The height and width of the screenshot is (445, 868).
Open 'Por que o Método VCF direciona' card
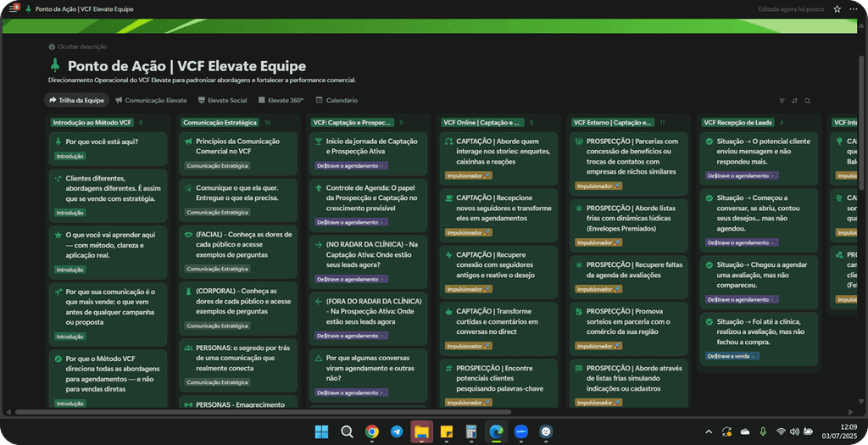pyautogui.click(x=108, y=379)
